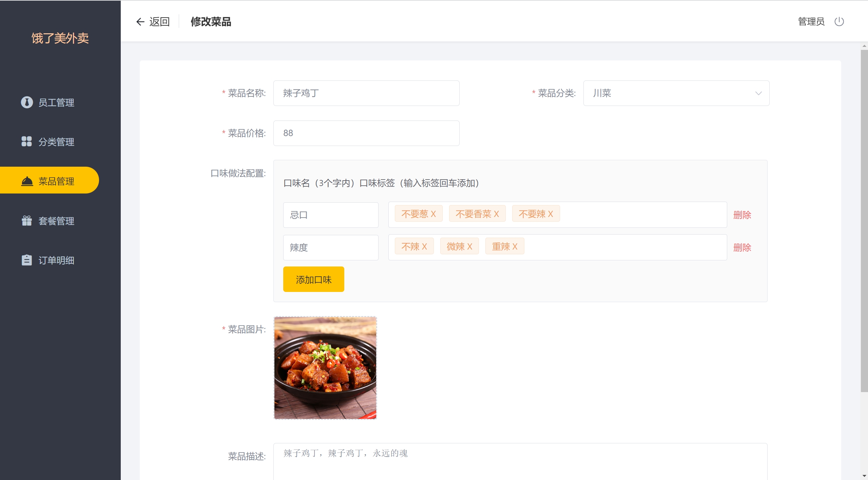The image size is (868, 480).
Task: Click the employee management sidebar icon
Action: 27,102
